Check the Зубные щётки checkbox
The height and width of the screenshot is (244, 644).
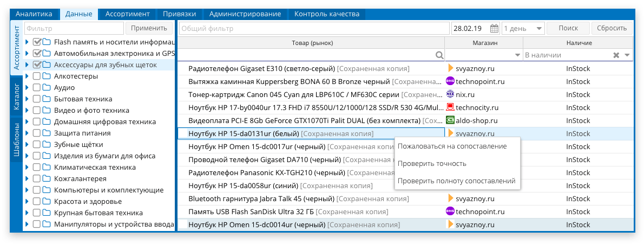37,144
